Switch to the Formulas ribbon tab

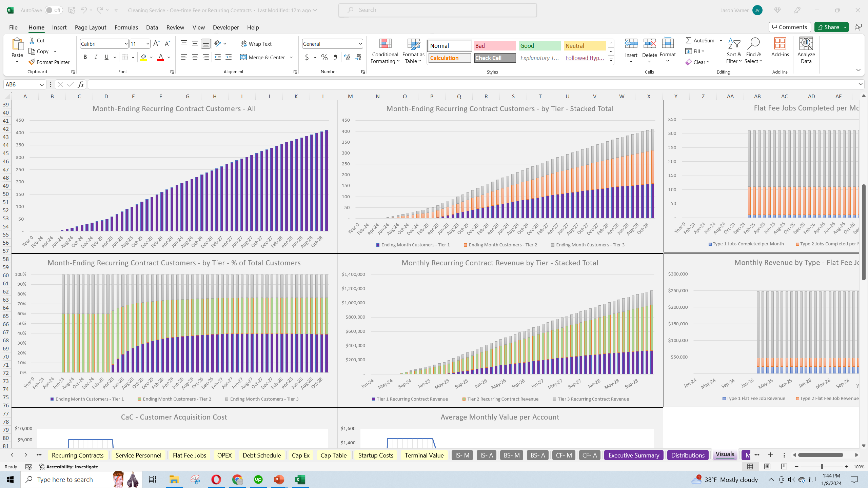126,27
